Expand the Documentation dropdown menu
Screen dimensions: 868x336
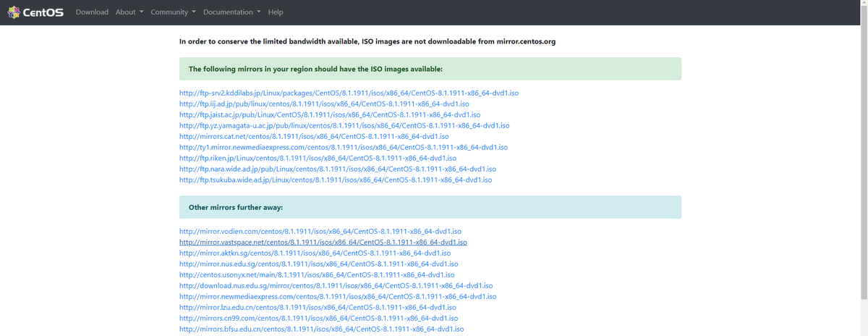click(232, 12)
